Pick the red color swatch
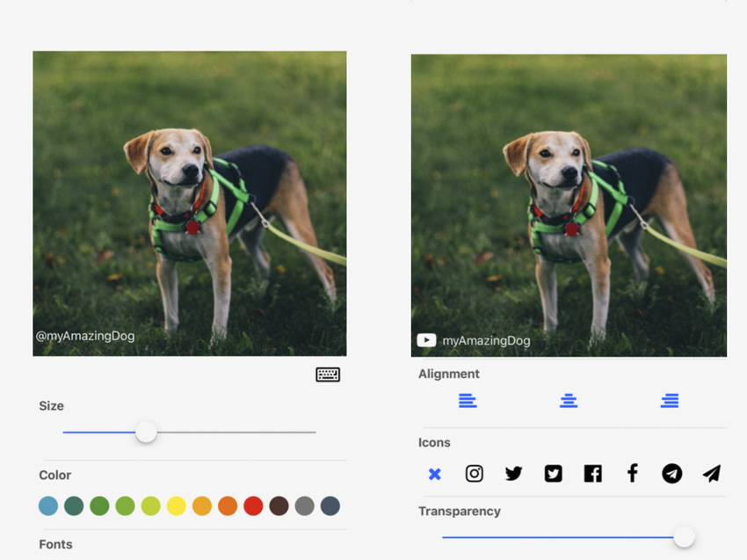This screenshot has width=747, height=560. point(253,506)
